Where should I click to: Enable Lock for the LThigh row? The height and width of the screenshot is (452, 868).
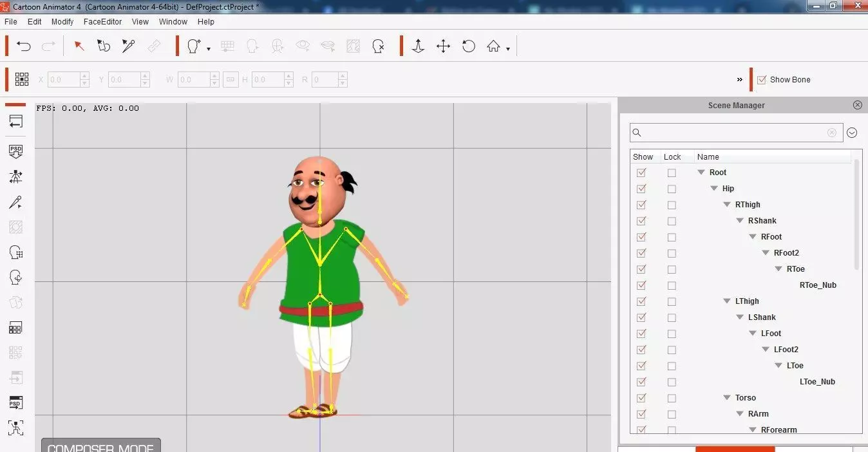tap(672, 301)
